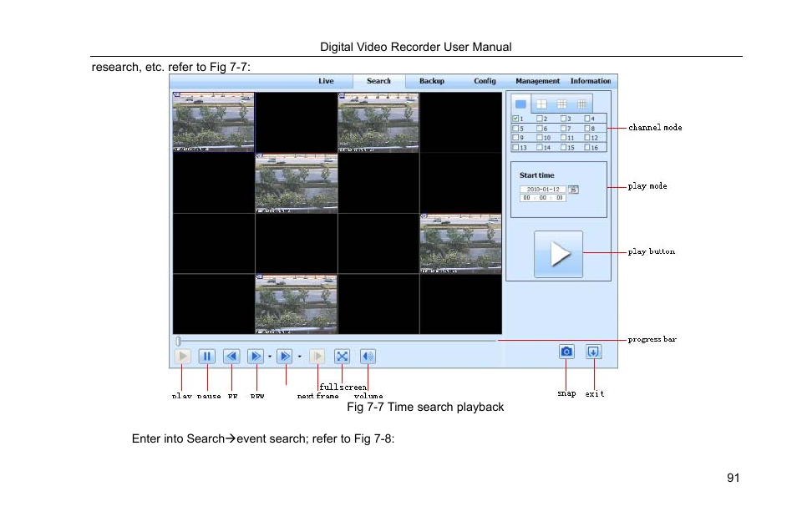797x532 pixels.
Task: Select first-row third-column video tile
Action: (x=378, y=122)
